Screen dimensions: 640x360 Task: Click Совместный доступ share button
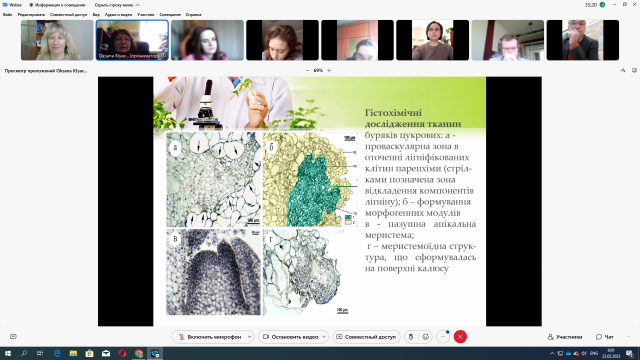coord(366,337)
